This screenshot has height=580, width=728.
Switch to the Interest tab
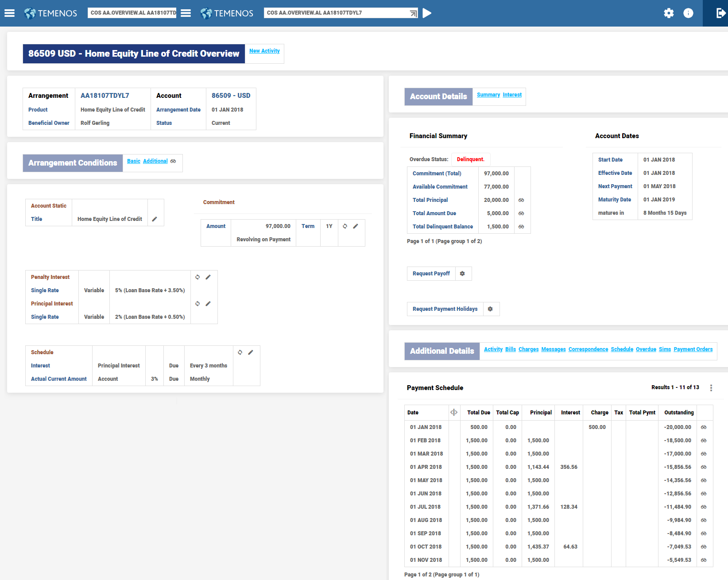point(512,95)
